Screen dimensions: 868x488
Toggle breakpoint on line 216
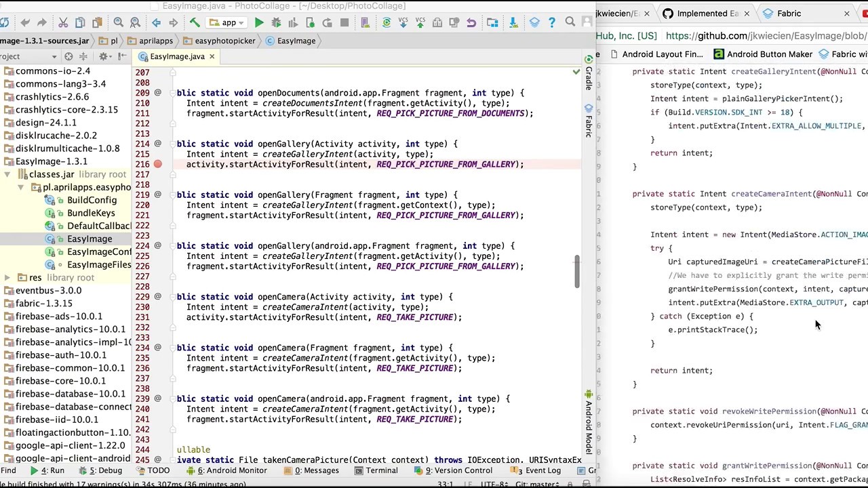pyautogui.click(x=157, y=164)
